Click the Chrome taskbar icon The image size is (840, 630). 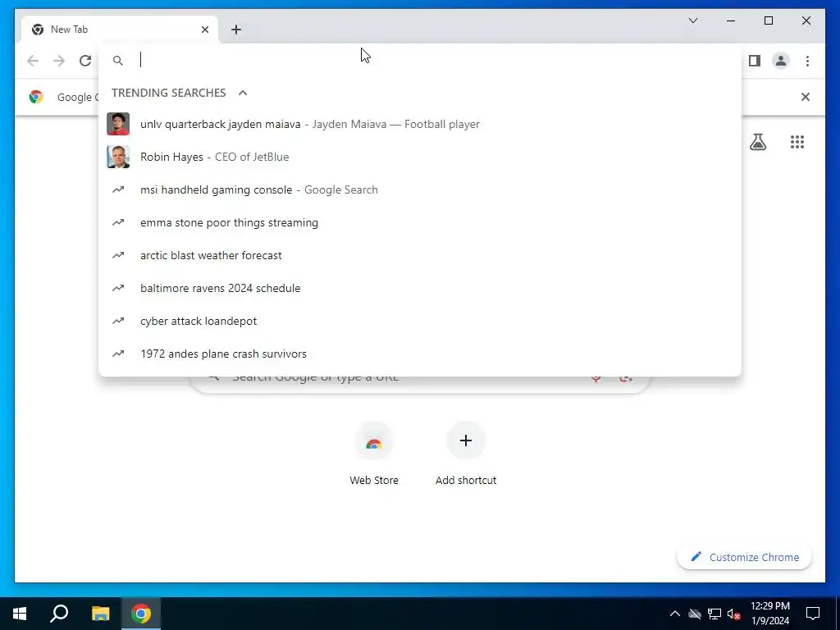[141, 614]
